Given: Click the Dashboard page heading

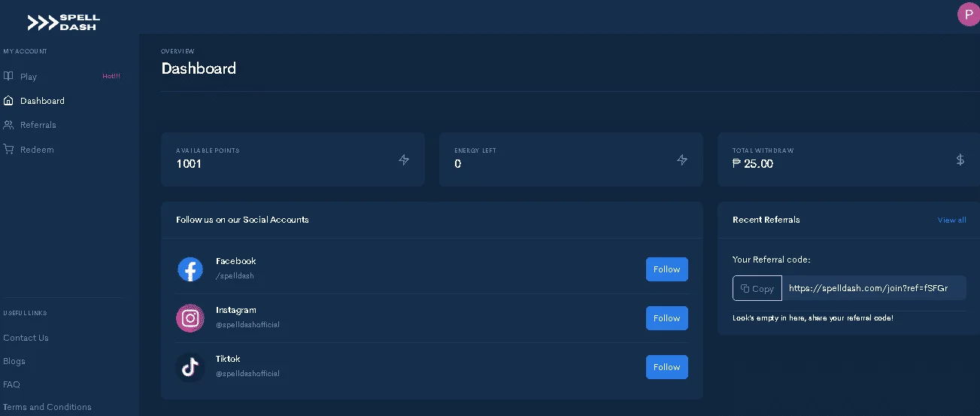Looking at the screenshot, I should tap(199, 68).
